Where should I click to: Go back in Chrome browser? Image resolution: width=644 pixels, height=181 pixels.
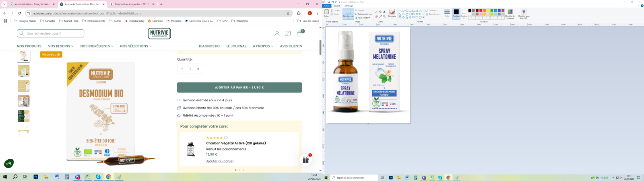[4, 13]
